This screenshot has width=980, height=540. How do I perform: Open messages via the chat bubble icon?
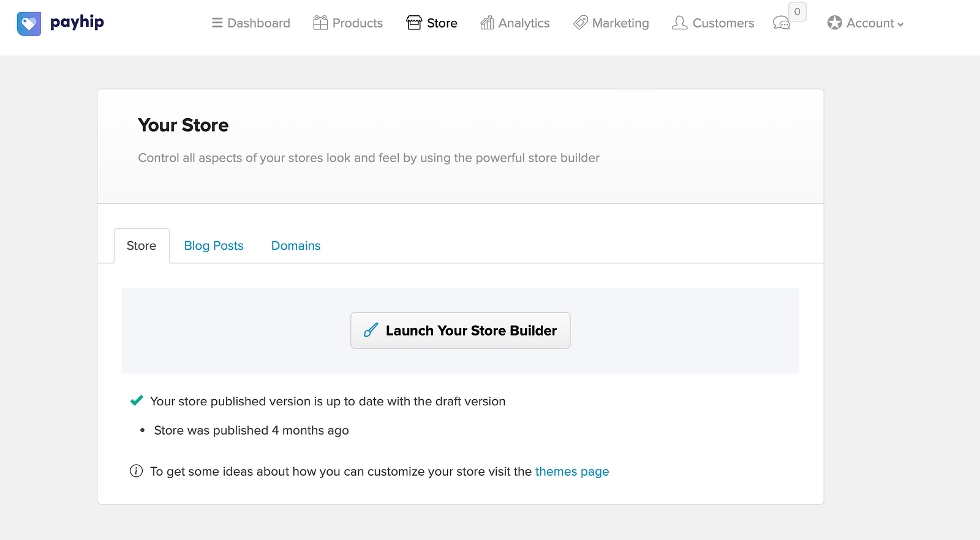pos(781,24)
